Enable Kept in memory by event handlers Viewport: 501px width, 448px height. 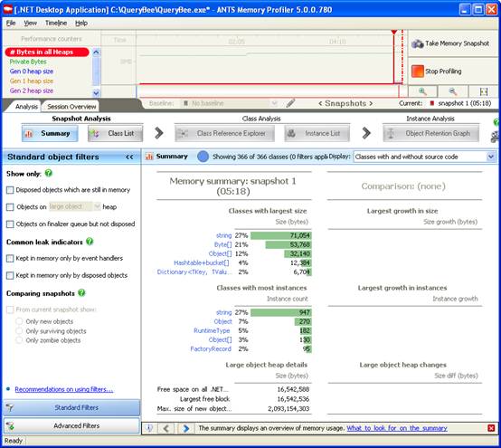[10, 258]
